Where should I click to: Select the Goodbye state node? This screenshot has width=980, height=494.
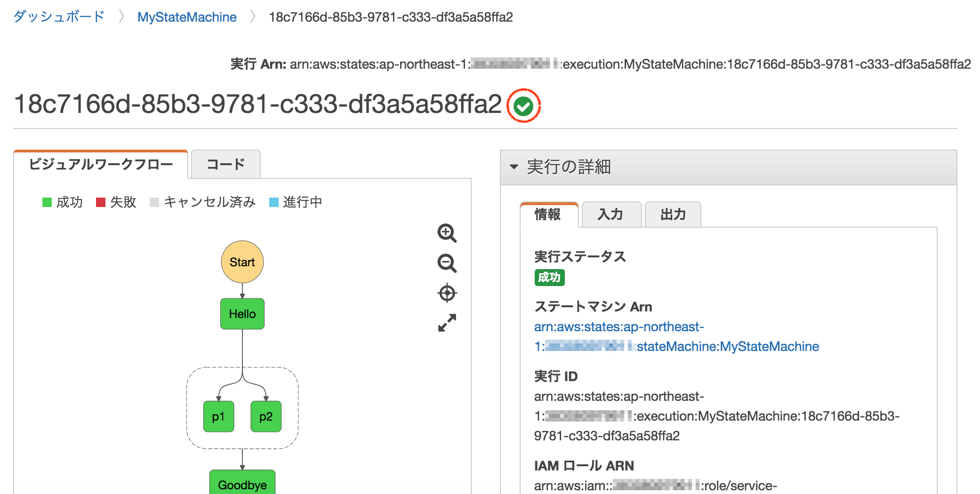(242, 485)
